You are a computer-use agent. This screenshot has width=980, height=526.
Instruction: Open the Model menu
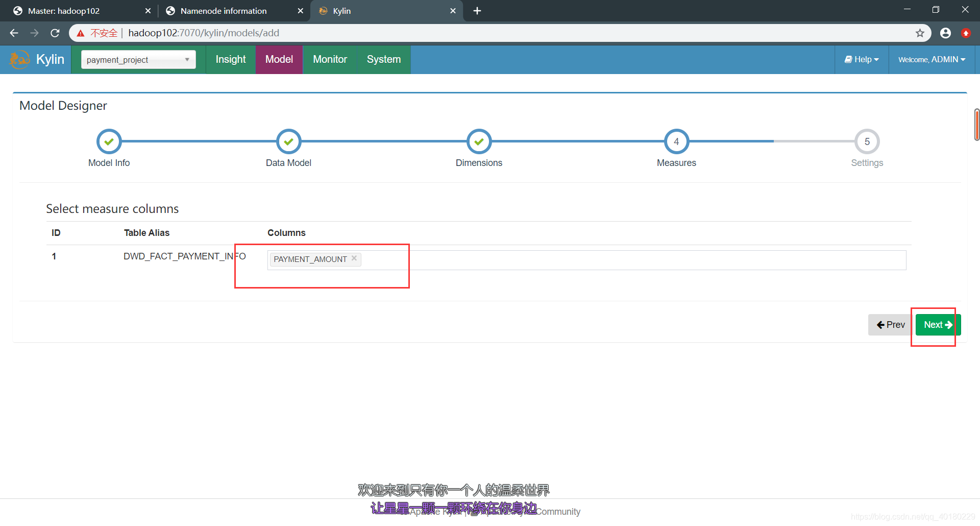pos(279,60)
